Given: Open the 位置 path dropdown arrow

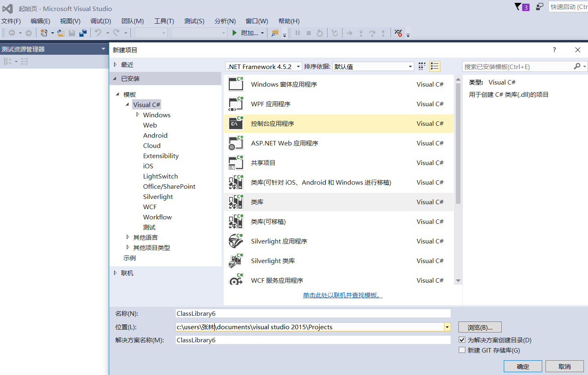Looking at the screenshot, I should click(x=447, y=327).
